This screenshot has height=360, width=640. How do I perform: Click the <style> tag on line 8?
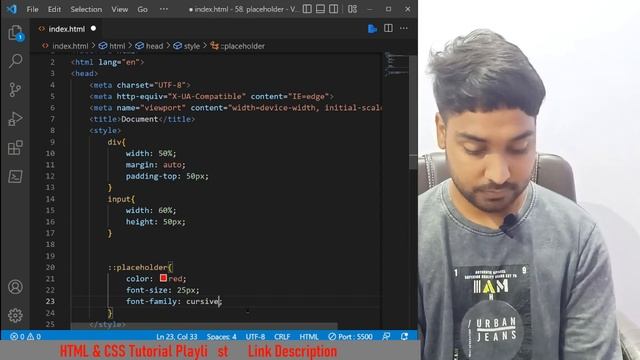(105, 131)
